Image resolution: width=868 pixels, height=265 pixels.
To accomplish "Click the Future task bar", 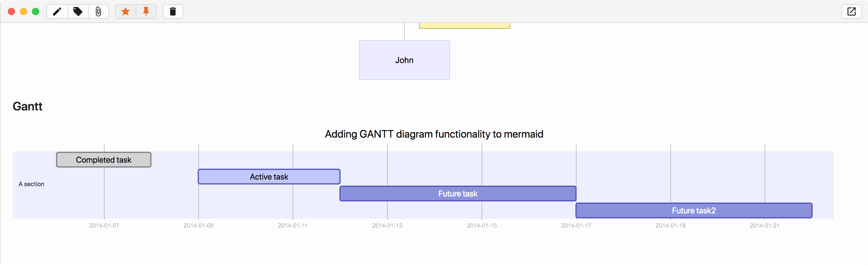I will pos(457,193).
